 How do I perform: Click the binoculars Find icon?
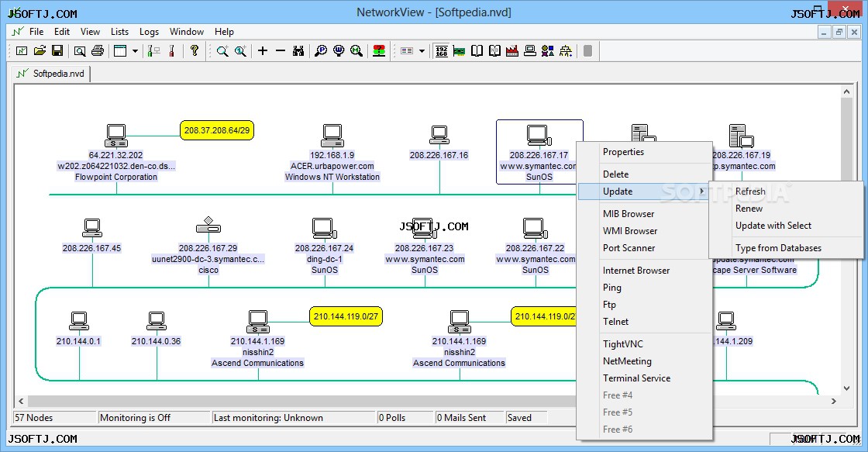[298, 51]
